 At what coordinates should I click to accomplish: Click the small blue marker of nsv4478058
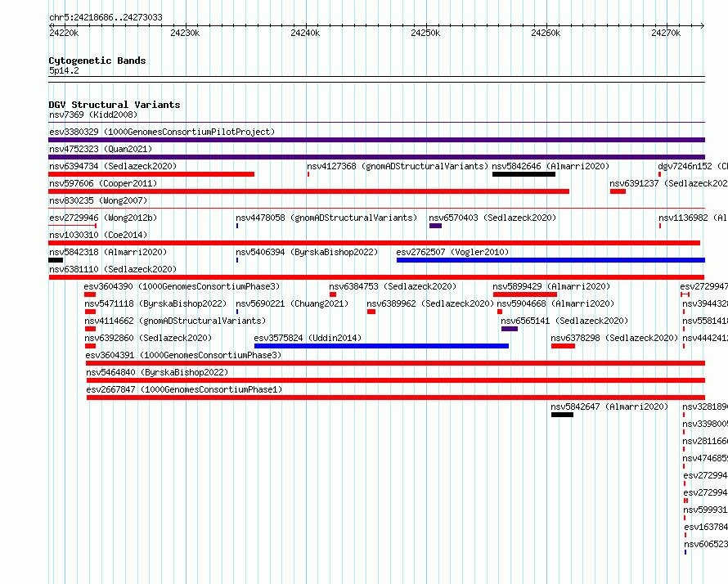pyautogui.click(x=237, y=226)
